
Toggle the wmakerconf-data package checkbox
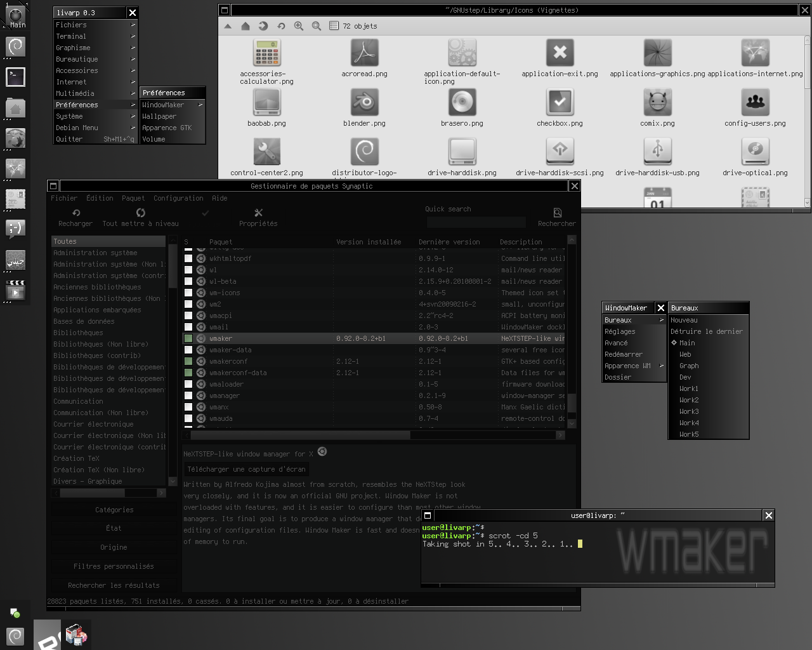[x=188, y=373]
